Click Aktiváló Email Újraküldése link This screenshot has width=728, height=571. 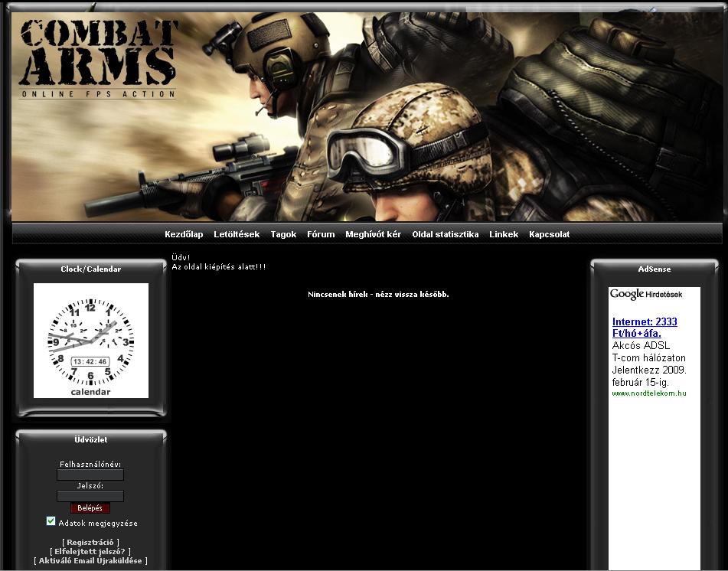point(90,560)
